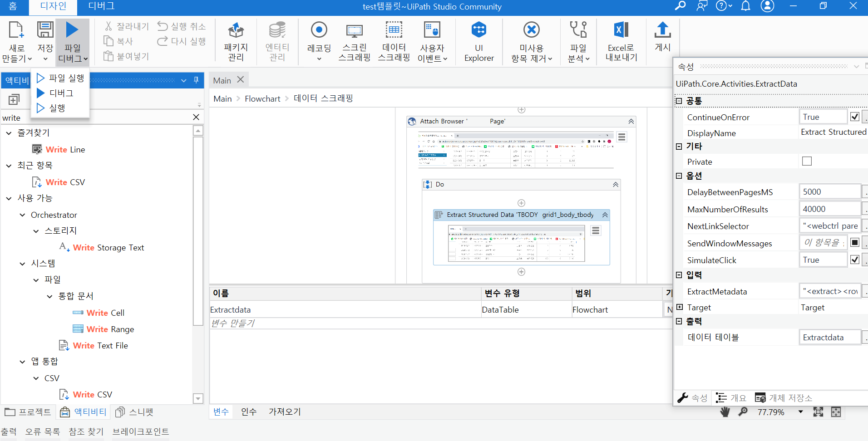Switch to the 디자인 ribbon tab
The width and height of the screenshot is (868, 441).
coord(53,6)
